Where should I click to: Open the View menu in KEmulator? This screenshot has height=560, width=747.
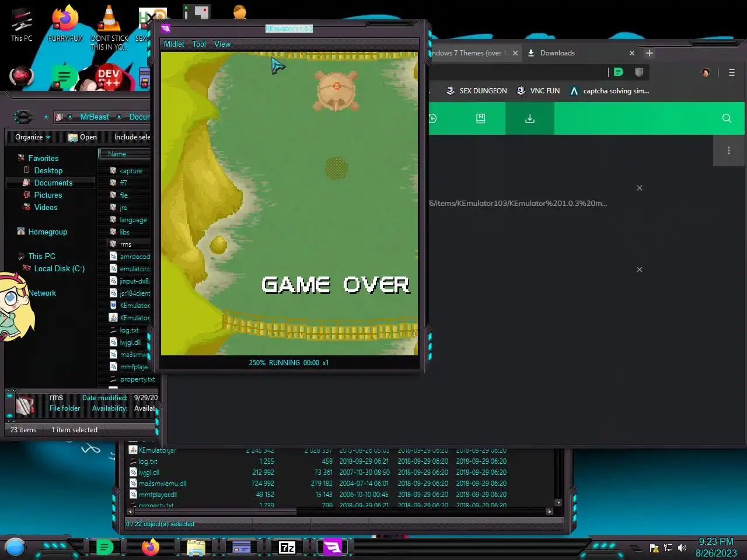pyautogui.click(x=222, y=44)
